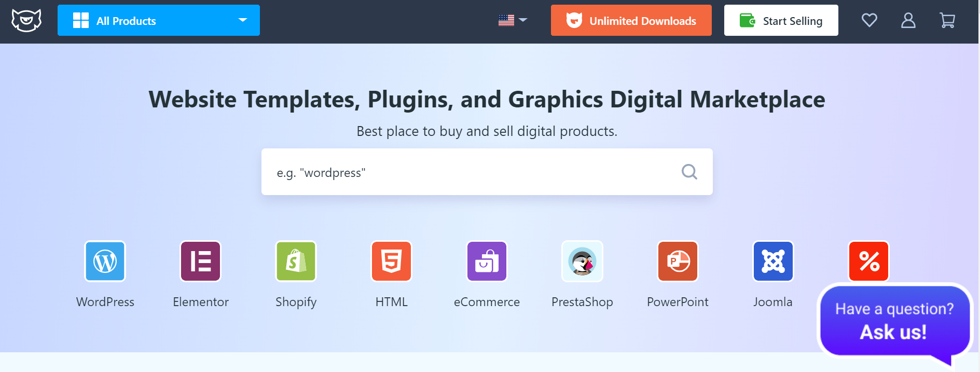The width and height of the screenshot is (980, 372).
Task: Focus the search input field
Action: pyautogui.click(x=487, y=172)
